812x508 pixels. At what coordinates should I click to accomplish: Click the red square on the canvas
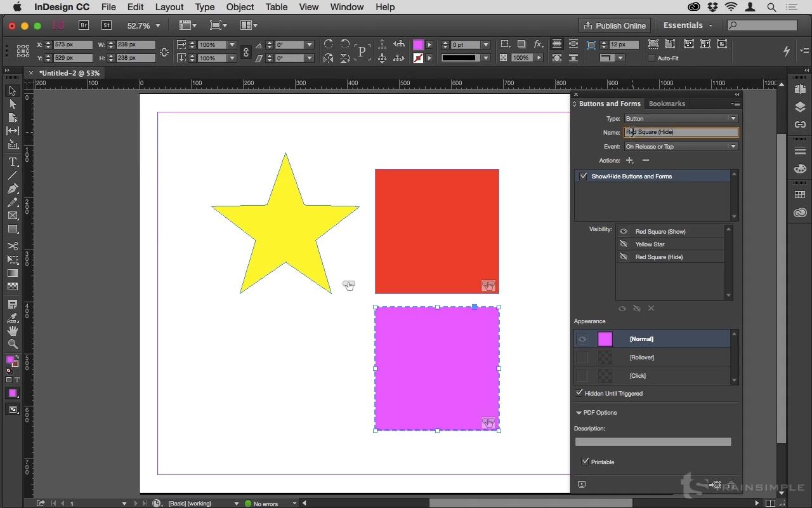(437, 231)
